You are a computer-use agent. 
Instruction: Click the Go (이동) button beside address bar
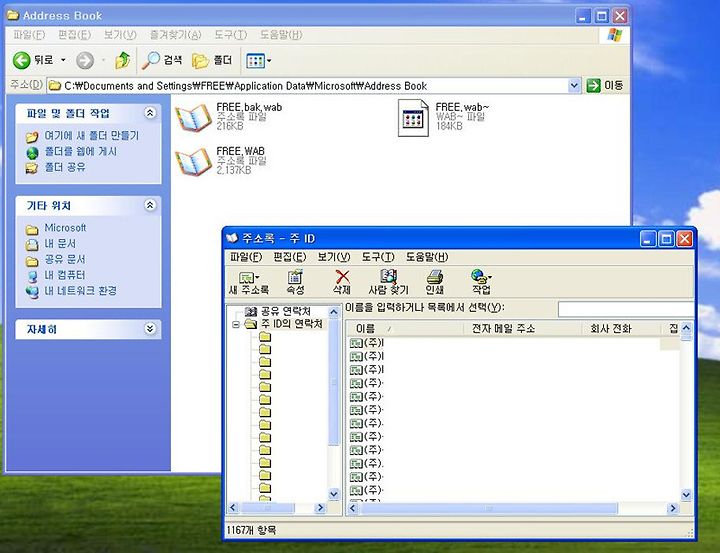pyautogui.click(x=605, y=85)
